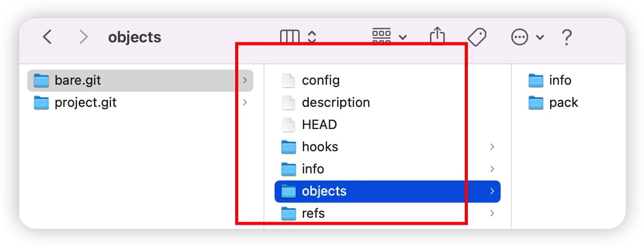Expand the chevron beside refs folder
The image size is (644, 247).
tap(492, 213)
